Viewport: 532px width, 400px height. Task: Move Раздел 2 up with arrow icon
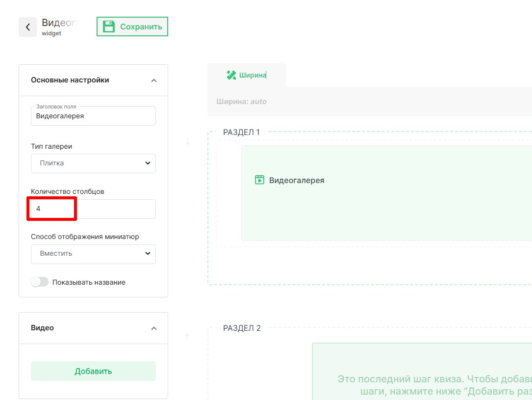(188, 337)
